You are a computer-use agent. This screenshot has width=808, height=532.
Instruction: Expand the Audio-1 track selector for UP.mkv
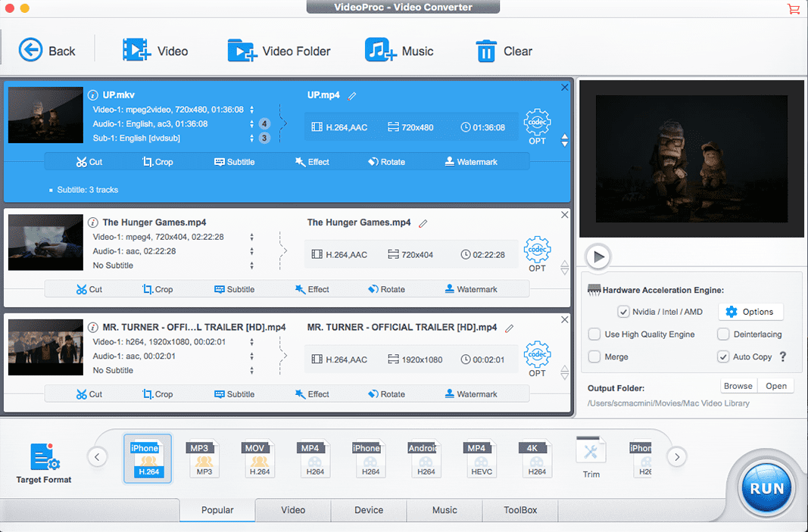pos(252,124)
